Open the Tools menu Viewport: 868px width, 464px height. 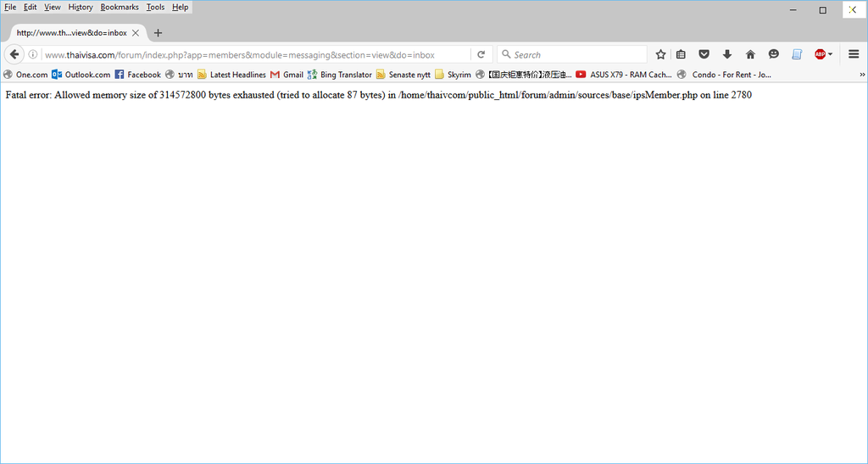pyautogui.click(x=155, y=7)
